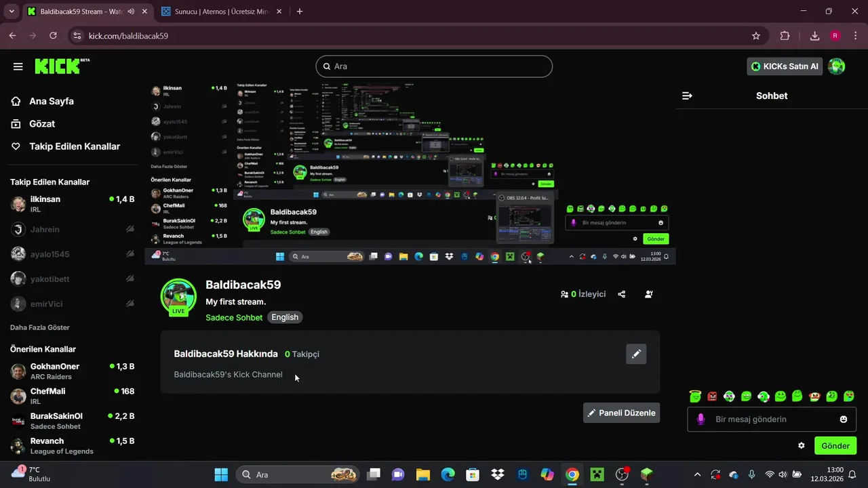Open chat settings gear icon
The image size is (868, 488).
802,446
